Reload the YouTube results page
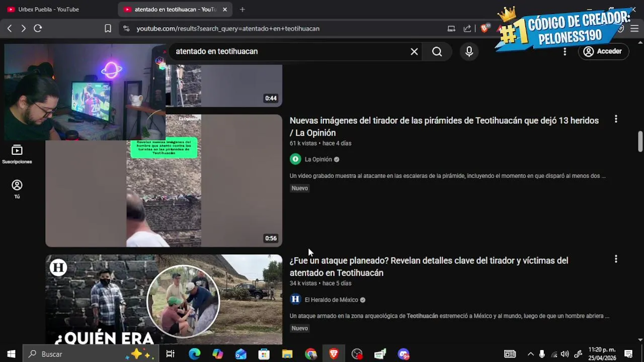 pos(38,29)
